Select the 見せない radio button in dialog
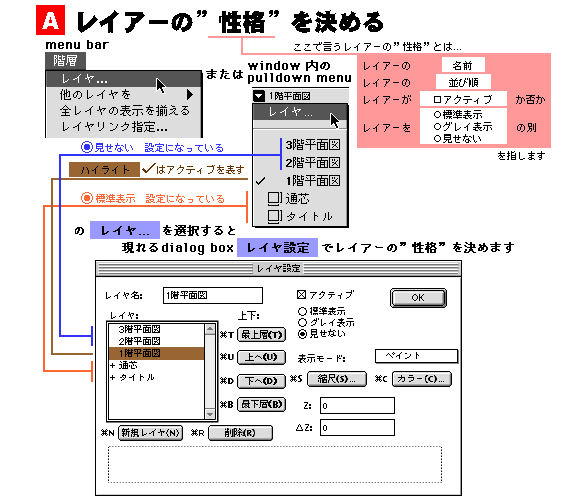Screen dimensions: 588x501 (x=302, y=334)
